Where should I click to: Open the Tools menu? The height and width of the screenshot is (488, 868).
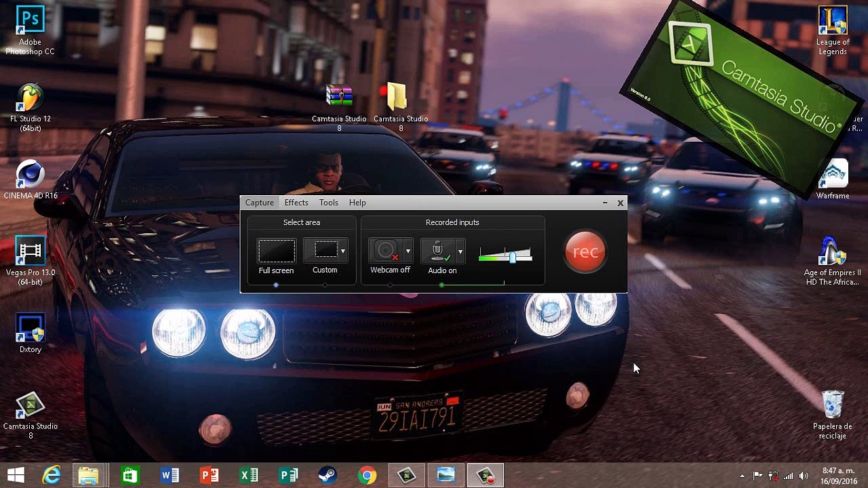[329, 203]
